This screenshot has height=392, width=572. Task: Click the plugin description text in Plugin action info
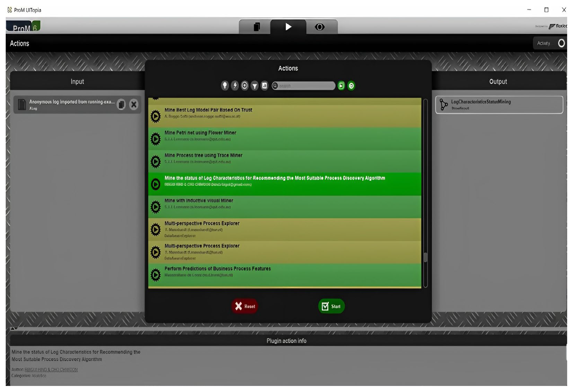[76, 355]
